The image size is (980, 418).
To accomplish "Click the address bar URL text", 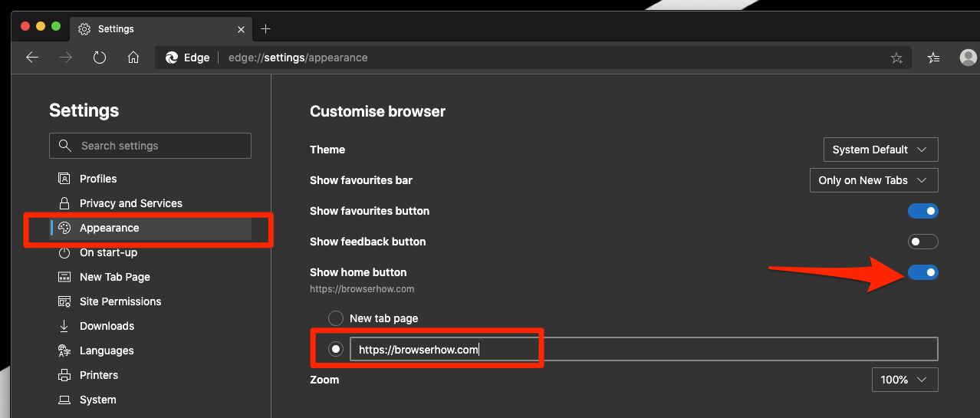I will 298,58.
